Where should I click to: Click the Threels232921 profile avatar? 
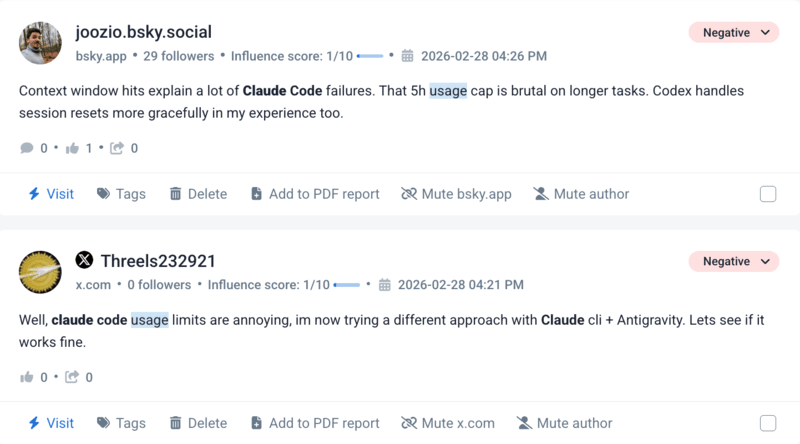coord(41,272)
